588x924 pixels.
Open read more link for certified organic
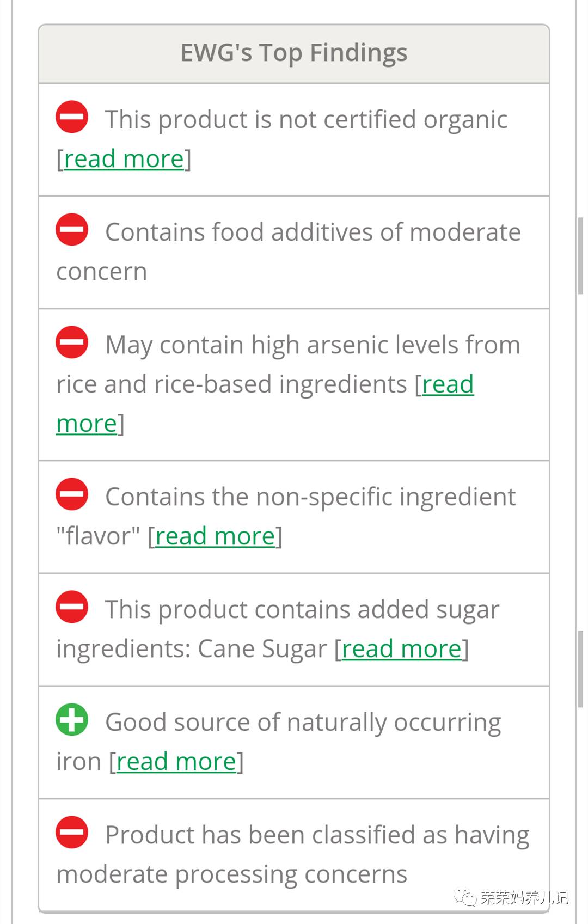pyautogui.click(x=124, y=159)
